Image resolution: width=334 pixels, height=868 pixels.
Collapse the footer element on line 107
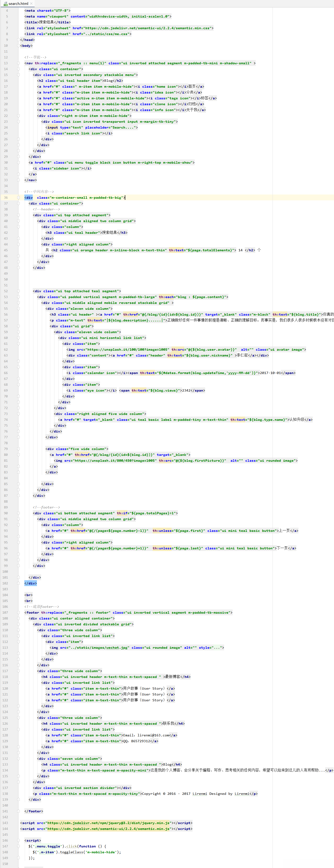[x=18, y=612]
